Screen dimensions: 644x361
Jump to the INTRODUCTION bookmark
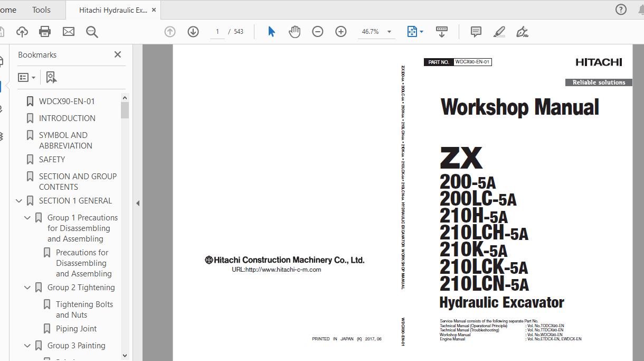[x=67, y=118]
